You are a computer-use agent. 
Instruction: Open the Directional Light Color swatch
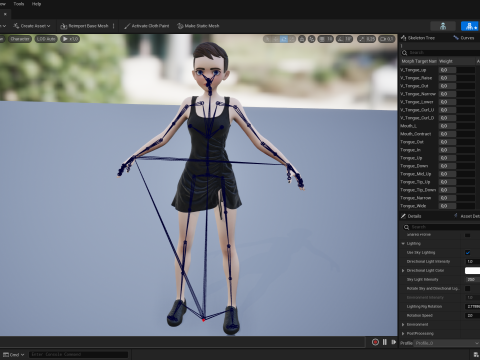coord(472,271)
